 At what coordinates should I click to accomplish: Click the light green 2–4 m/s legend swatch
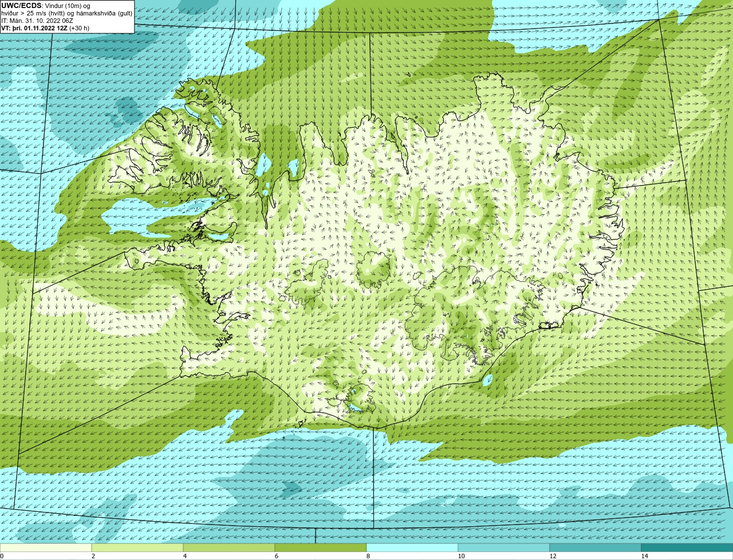coord(137,547)
